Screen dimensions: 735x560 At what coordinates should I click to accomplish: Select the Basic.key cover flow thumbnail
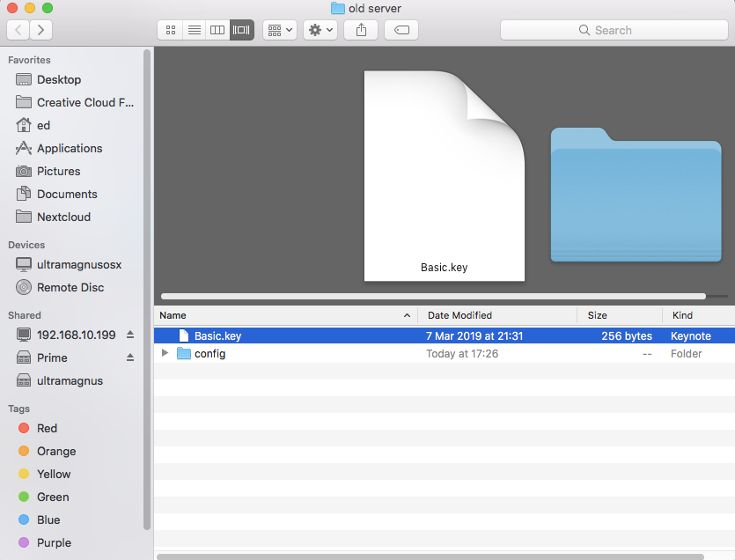[x=445, y=176]
